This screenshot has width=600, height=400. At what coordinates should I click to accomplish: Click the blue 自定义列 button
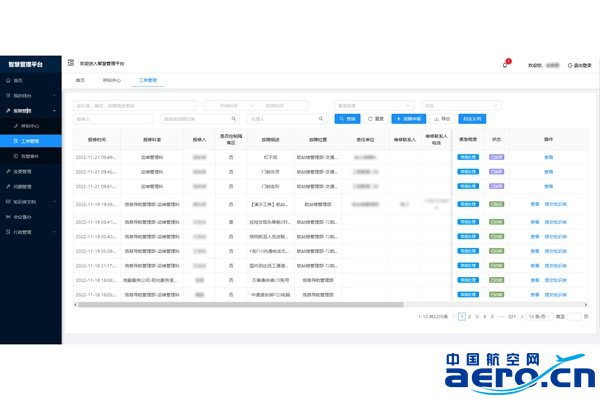coord(472,119)
